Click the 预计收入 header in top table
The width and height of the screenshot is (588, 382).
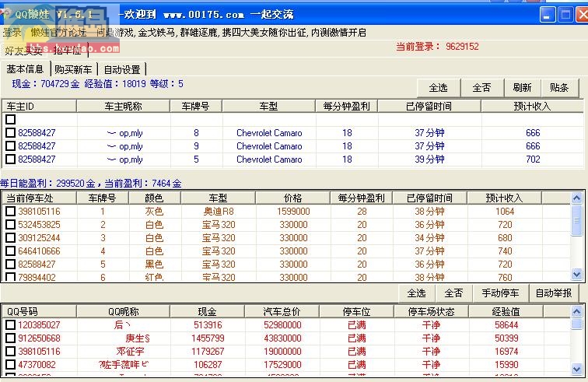click(532, 107)
